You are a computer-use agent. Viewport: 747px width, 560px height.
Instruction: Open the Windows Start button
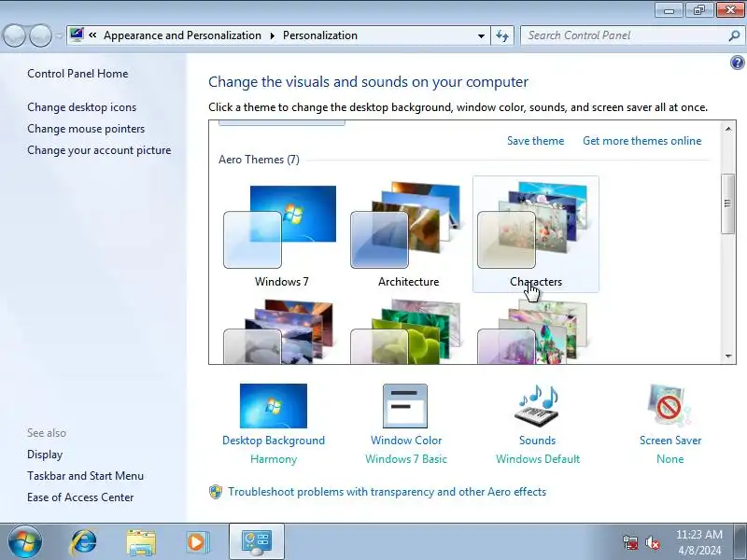coord(25,542)
